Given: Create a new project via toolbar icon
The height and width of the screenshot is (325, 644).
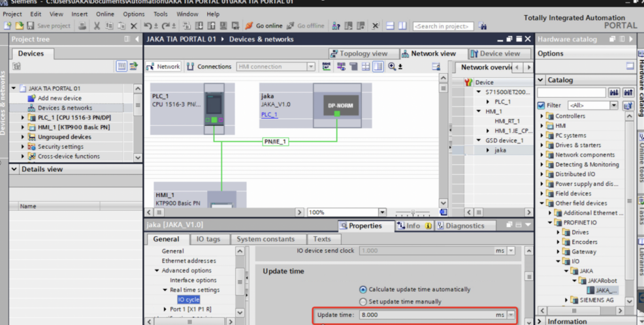Looking at the screenshot, I should tap(7, 25).
